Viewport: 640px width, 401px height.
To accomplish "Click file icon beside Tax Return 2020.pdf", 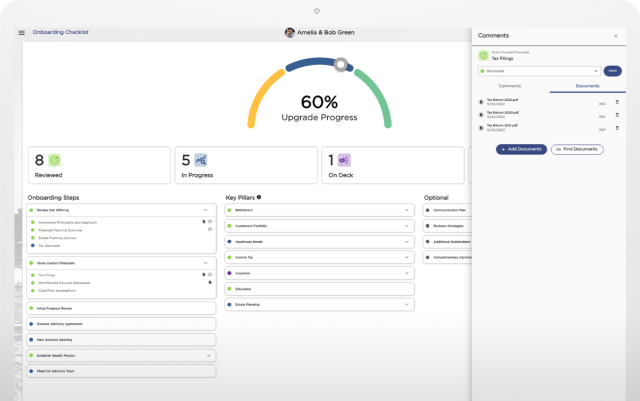I will pos(481,115).
